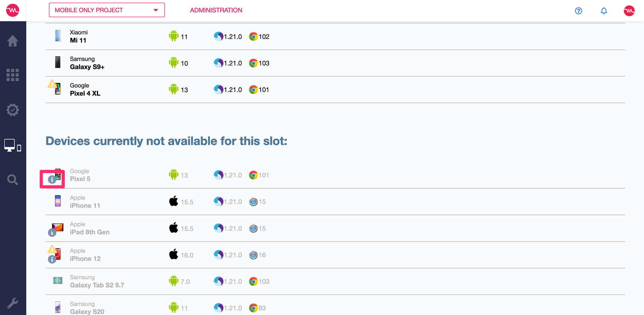The width and height of the screenshot is (644, 315).
Task: Click the info icon on Pixel 5
Action: tap(52, 180)
